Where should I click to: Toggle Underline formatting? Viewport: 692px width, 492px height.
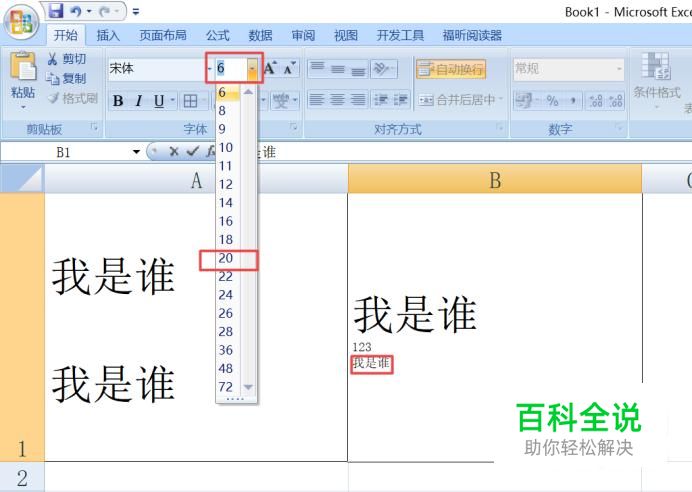click(x=159, y=101)
